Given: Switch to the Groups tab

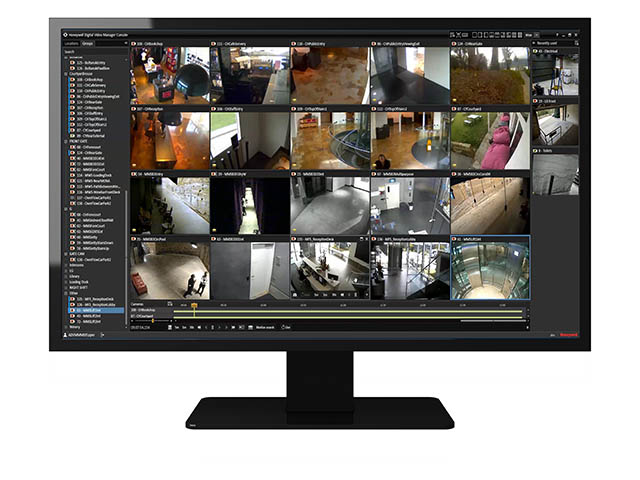Looking at the screenshot, I should (x=89, y=44).
